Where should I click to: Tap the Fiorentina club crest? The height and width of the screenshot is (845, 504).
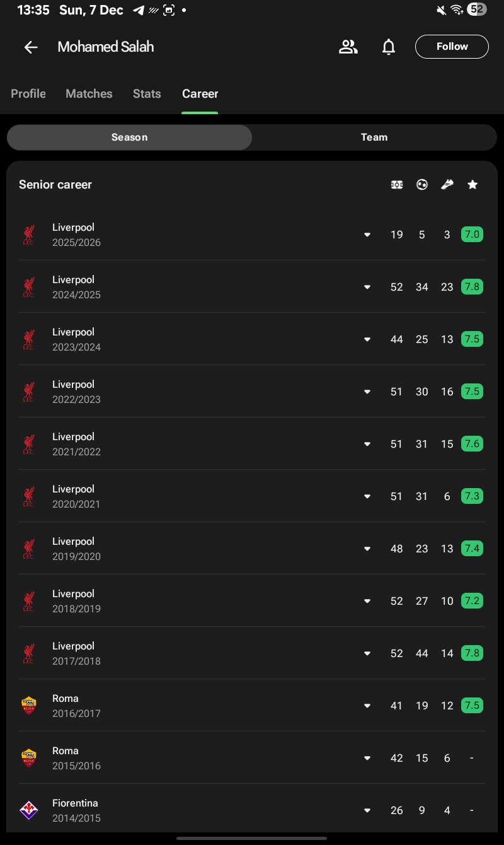(29, 810)
